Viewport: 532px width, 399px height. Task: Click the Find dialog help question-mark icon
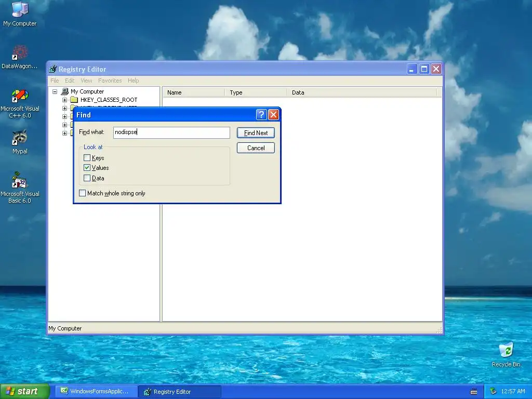pos(261,115)
